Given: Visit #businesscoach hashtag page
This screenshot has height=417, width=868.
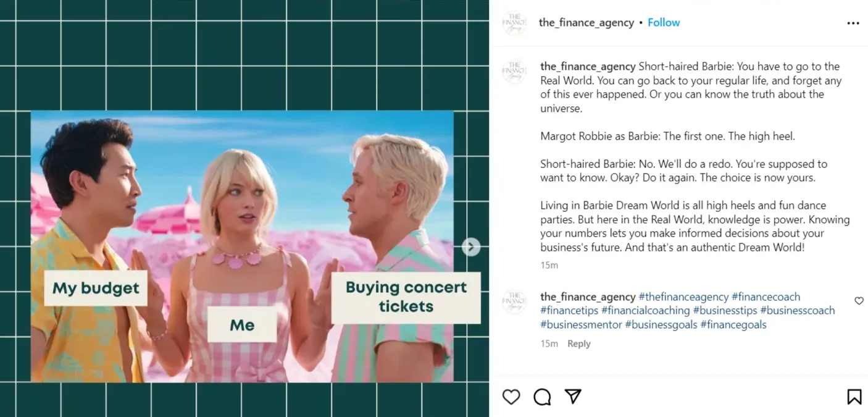Looking at the screenshot, I should [x=797, y=310].
